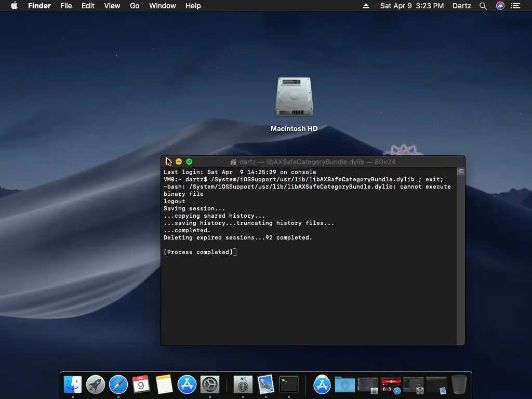This screenshot has height=399, width=532.
Task: Click the split pane icon in Terminal
Action: tap(461, 171)
